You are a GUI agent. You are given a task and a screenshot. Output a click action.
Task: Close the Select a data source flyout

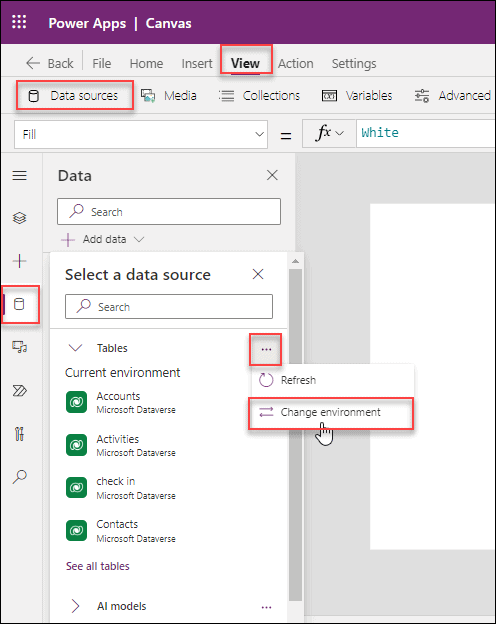(x=258, y=274)
